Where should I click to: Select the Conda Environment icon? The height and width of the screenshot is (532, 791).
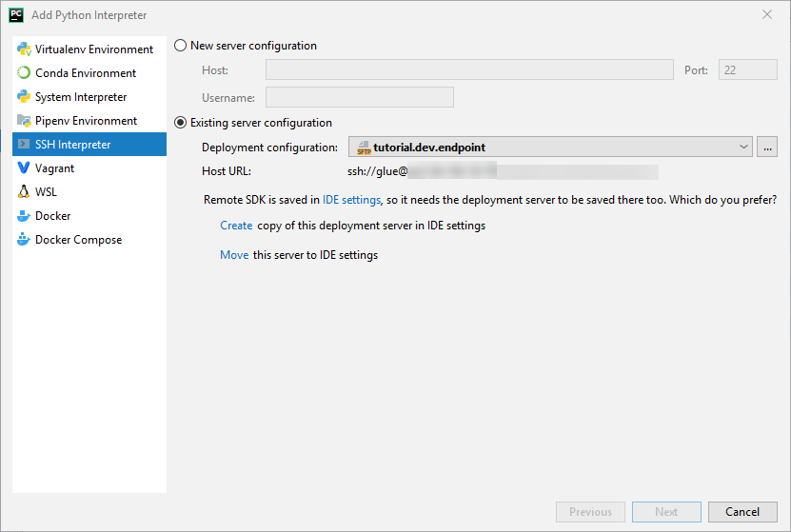pyautogui.click(x=24, y=73)
